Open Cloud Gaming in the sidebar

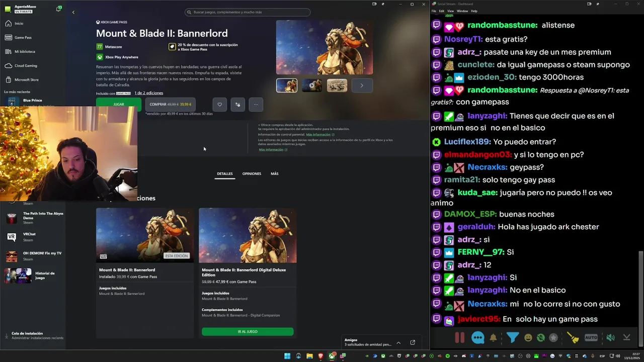coord(25,65)
